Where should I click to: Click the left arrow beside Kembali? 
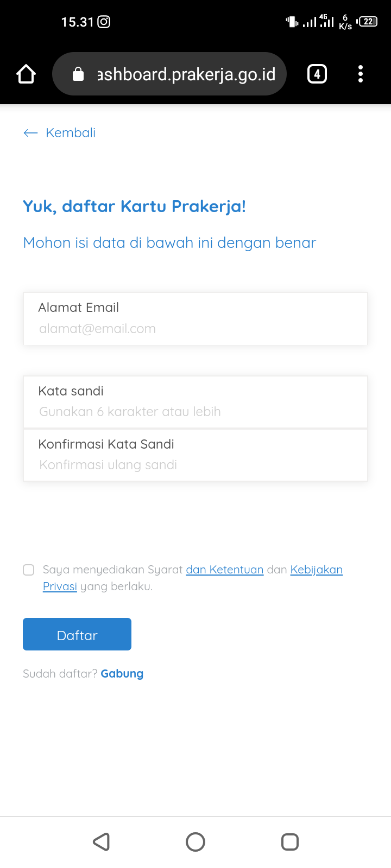click(x=30, y=133)
